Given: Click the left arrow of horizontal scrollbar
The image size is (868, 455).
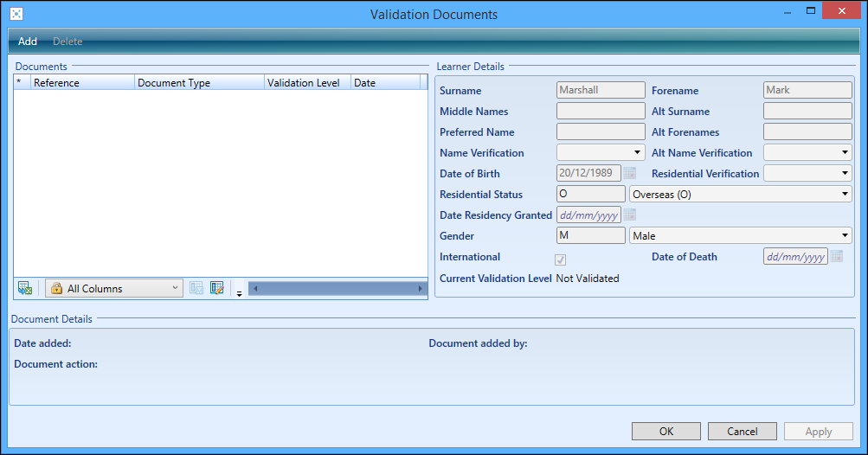Looking at the screenshot, I should (255, 288).
